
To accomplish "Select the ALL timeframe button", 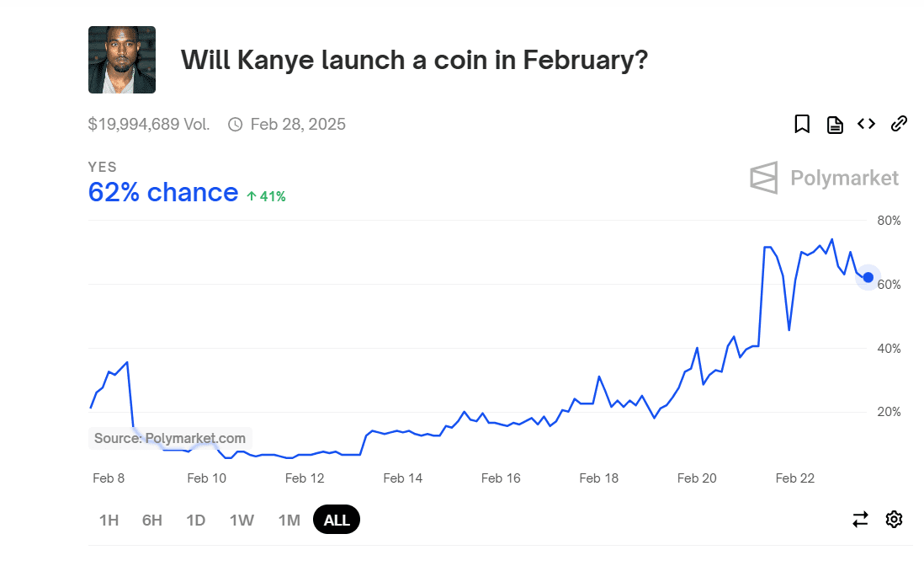I will [x=336, y=520].
